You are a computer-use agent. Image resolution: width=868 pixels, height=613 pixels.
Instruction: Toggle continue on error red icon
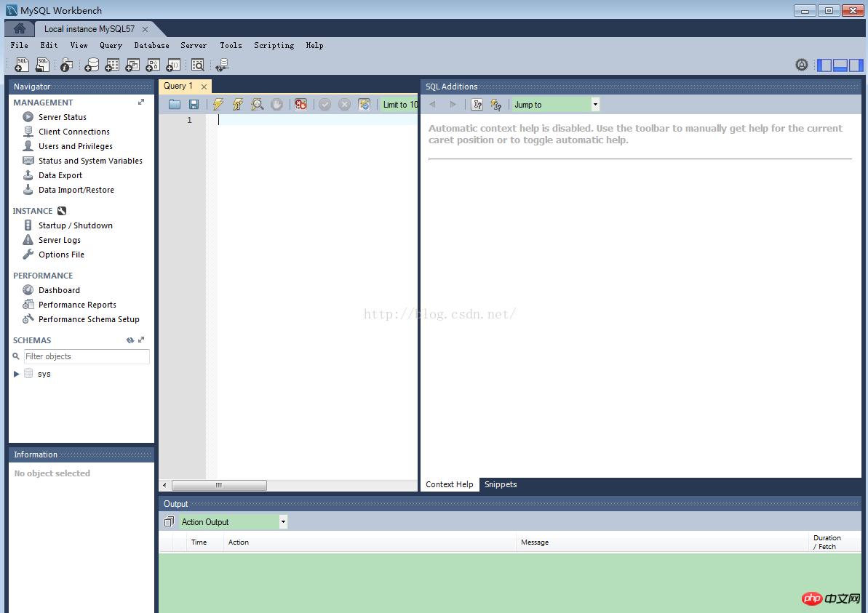(x=300, y=104)
